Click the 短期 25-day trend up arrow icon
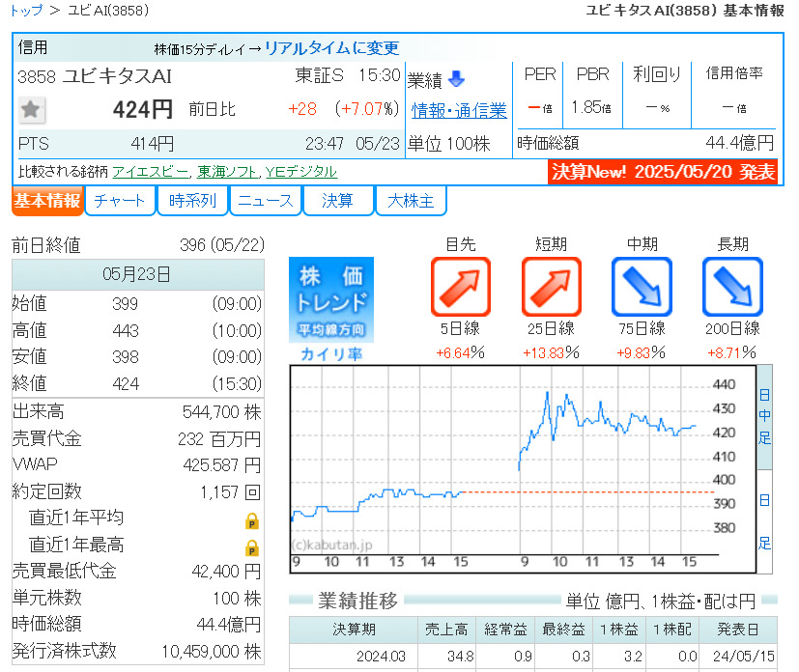 (551, 287)
